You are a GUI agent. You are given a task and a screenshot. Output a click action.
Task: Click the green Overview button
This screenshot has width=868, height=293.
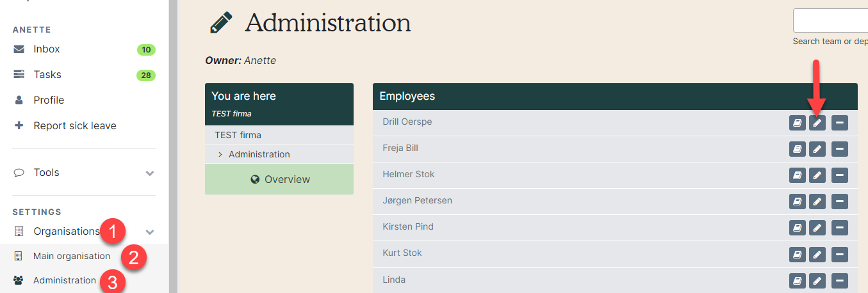coord(279,179)
